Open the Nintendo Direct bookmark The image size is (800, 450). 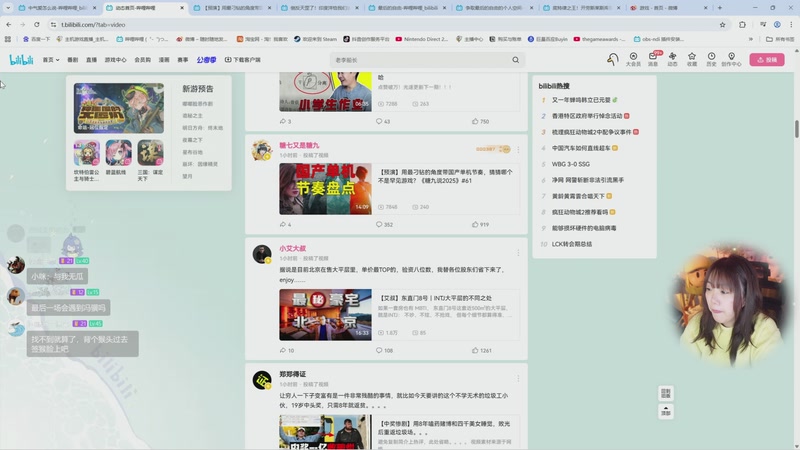tap(422, 39)
